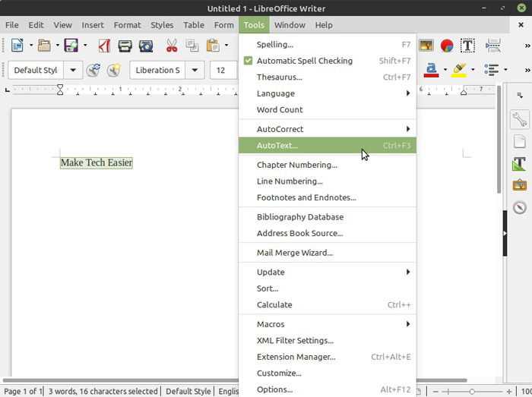Click the Save document icon
Screen dimensions: 532x397
tap(71, 46)
